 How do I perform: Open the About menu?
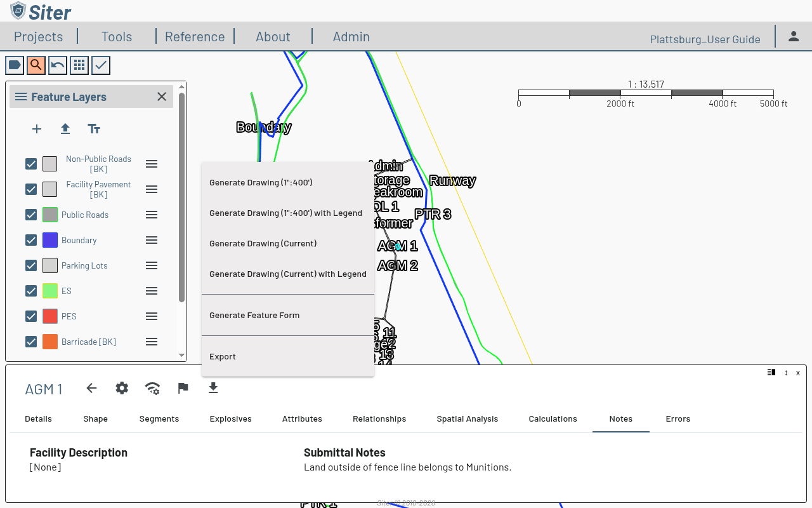pos(273,36)
